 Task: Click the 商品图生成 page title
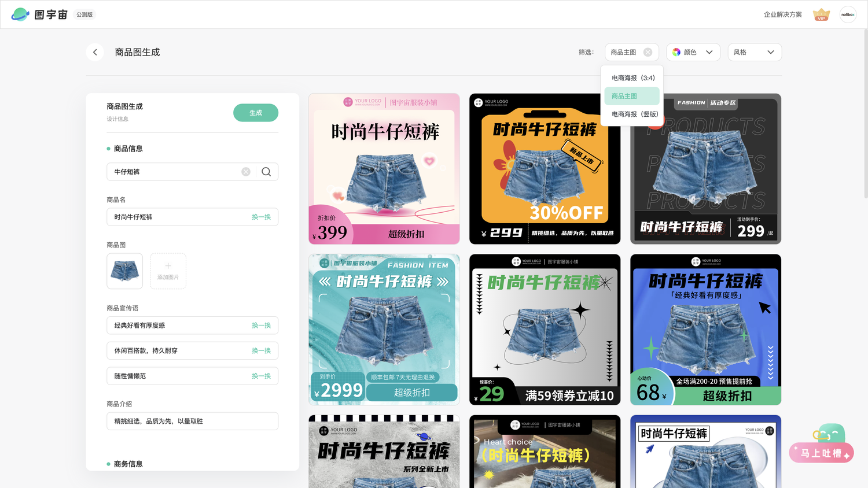[x=137, y=52]
